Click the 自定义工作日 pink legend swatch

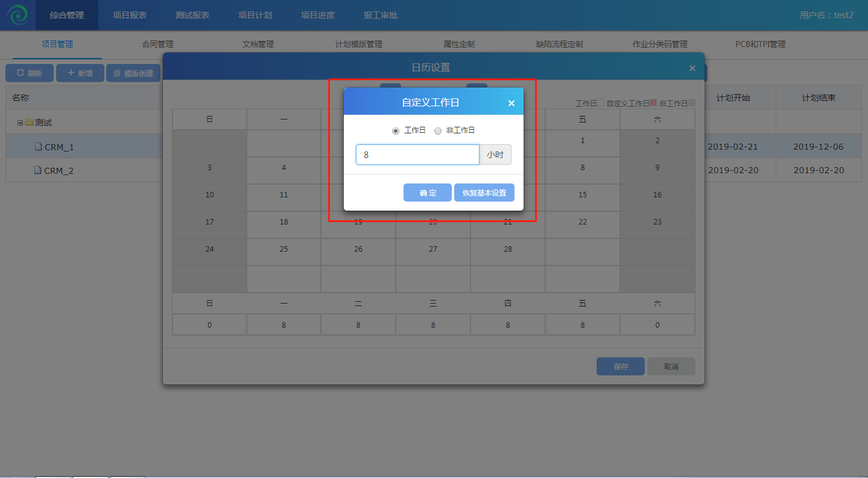point(653,103)
